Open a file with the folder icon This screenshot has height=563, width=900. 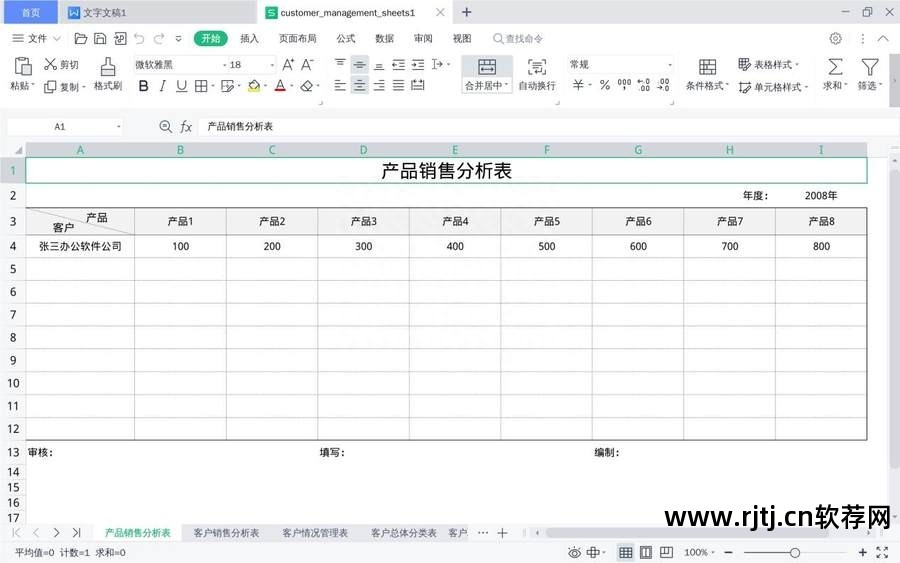(81, 38)
